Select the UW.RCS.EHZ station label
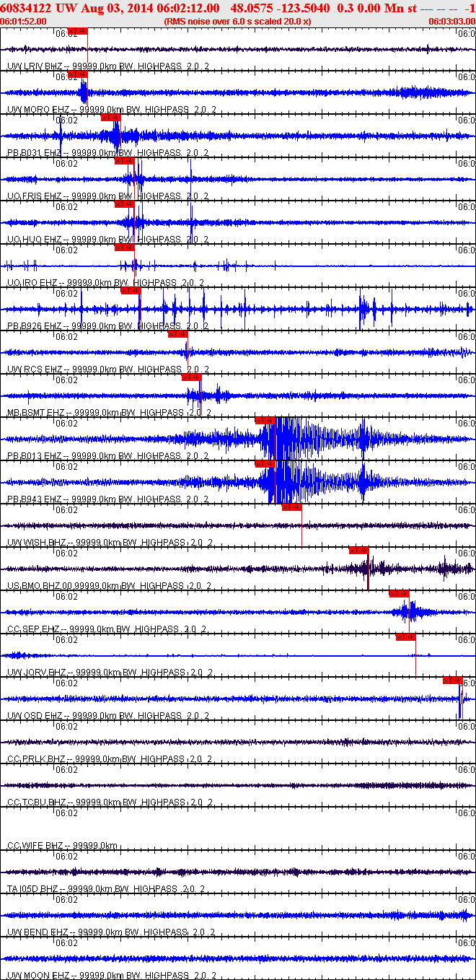The image size is (476, 980). pyautogui.click(x=35, y=369)
